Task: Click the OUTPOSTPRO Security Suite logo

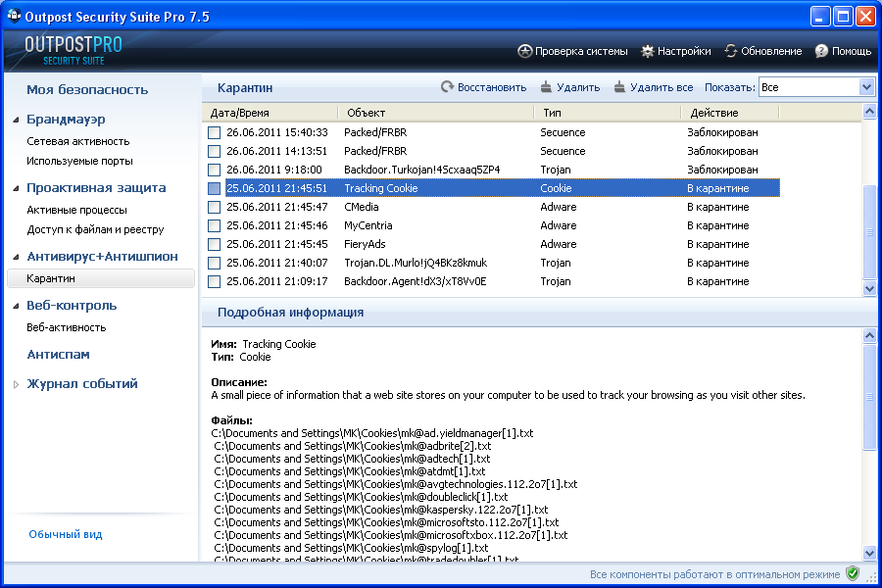Action: (x=73, y=51)
